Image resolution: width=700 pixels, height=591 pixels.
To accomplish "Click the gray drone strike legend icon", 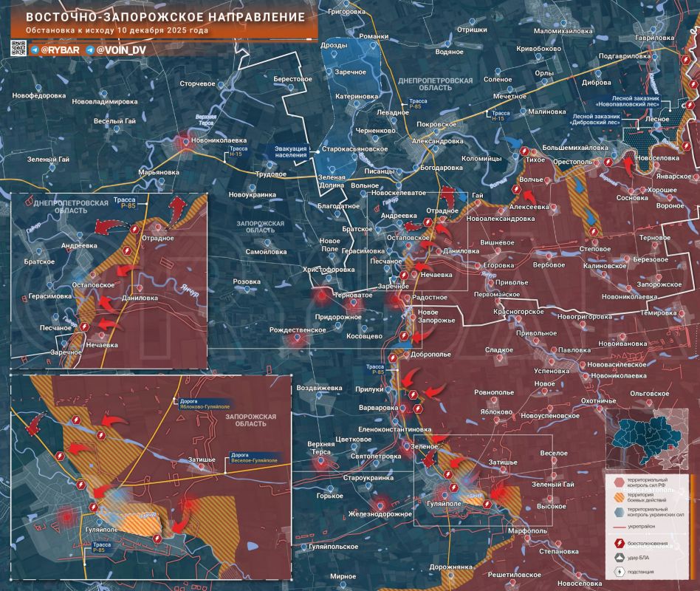I will click(x=618, y=558).
